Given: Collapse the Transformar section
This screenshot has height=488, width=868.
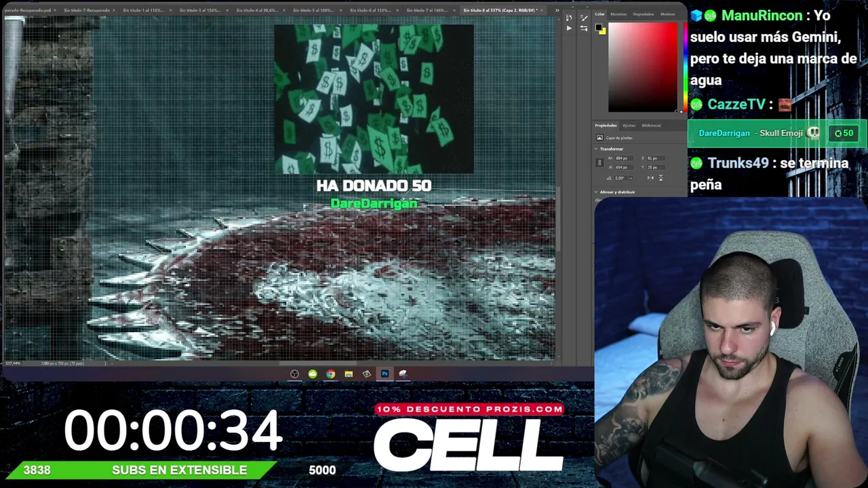Looking at the screenshot, I should (597, 148).
